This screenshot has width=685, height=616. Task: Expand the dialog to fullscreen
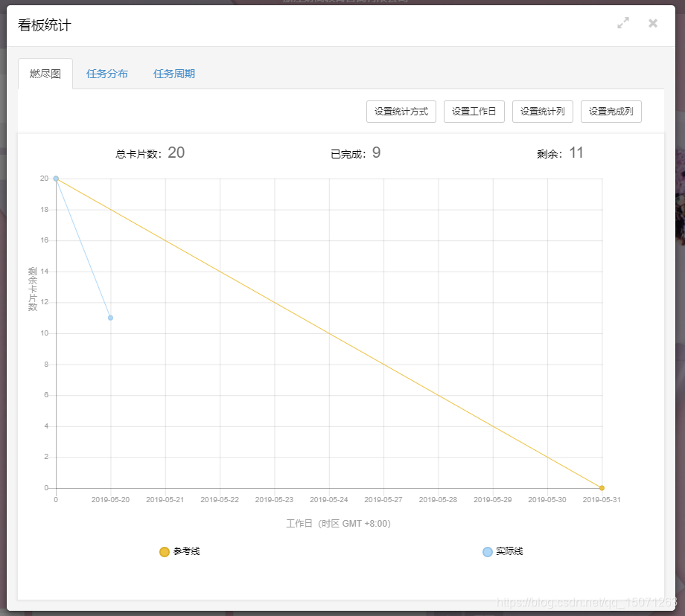pos(623,23)
